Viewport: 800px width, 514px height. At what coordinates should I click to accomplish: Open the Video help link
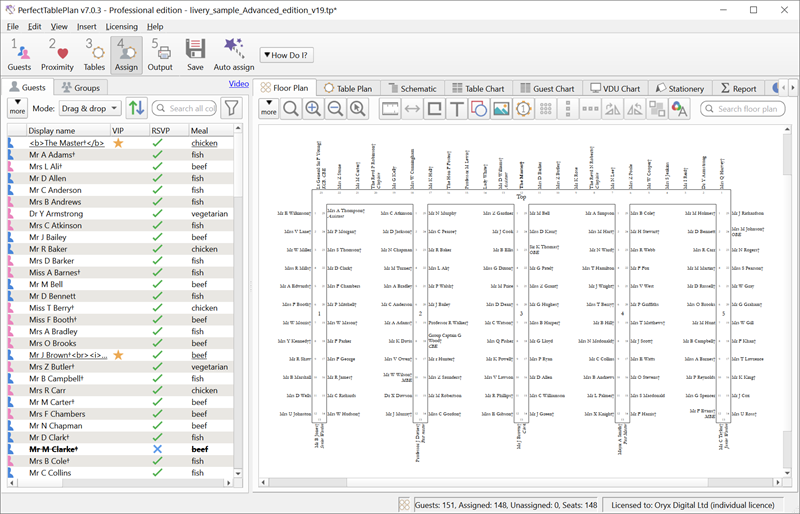click(239, 84)
